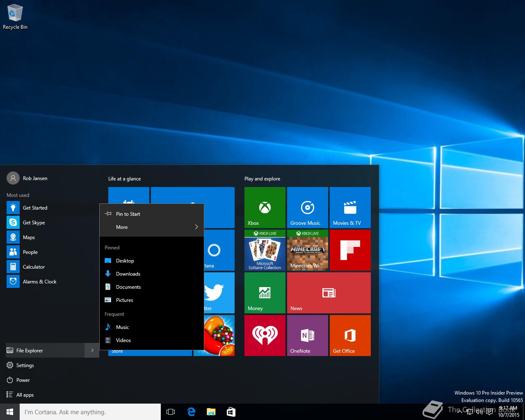Open Settings from Start menu
Screen dimensions: 525x420
(x=52, y=365)
